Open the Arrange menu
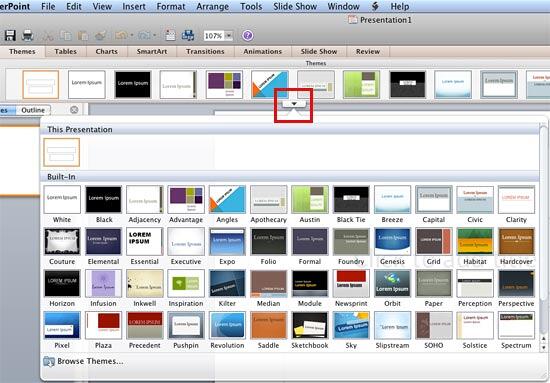This screenshot has height=383, width=550. click(213, 6)
